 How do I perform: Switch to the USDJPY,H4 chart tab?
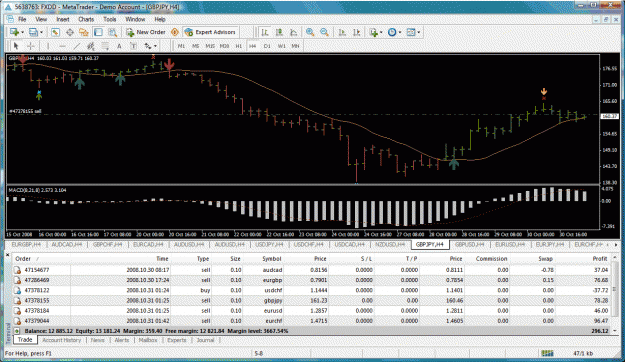tap(269, 244)
